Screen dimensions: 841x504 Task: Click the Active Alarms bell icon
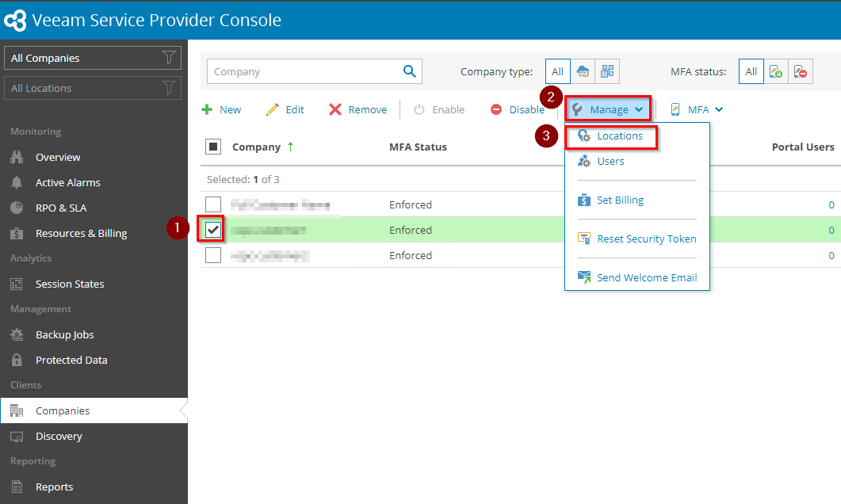[x=17, y=182]
